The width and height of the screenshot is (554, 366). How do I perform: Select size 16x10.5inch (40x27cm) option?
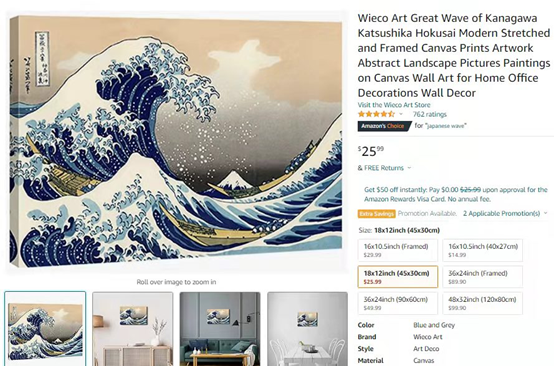pos(483,250)
